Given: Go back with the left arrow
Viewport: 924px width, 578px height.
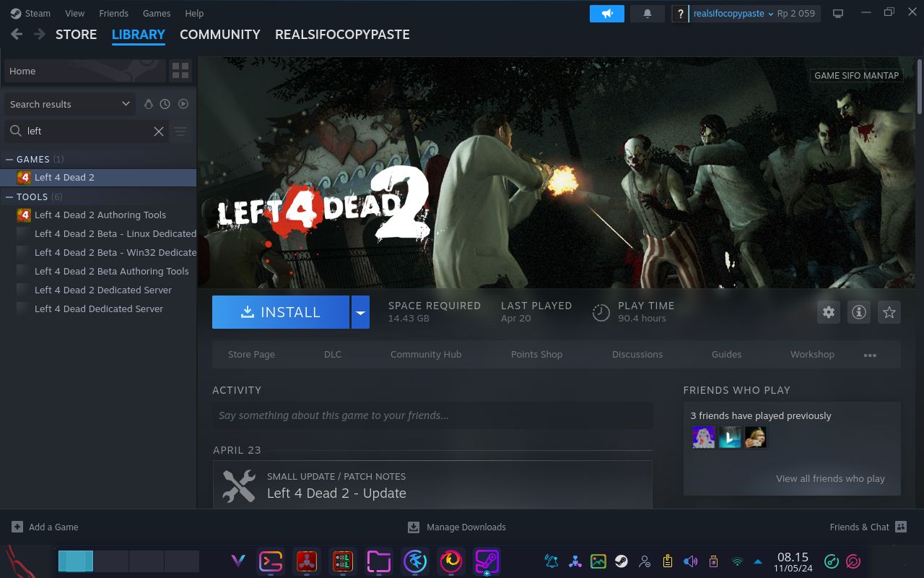Looking at the screenshot, I should 17,34.
